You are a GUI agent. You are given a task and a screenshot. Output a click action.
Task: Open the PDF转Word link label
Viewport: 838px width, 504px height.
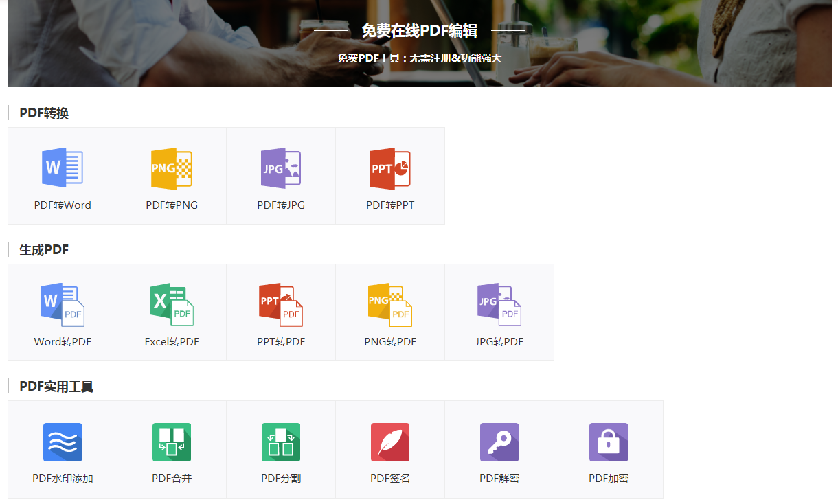[x=63, y=205]
